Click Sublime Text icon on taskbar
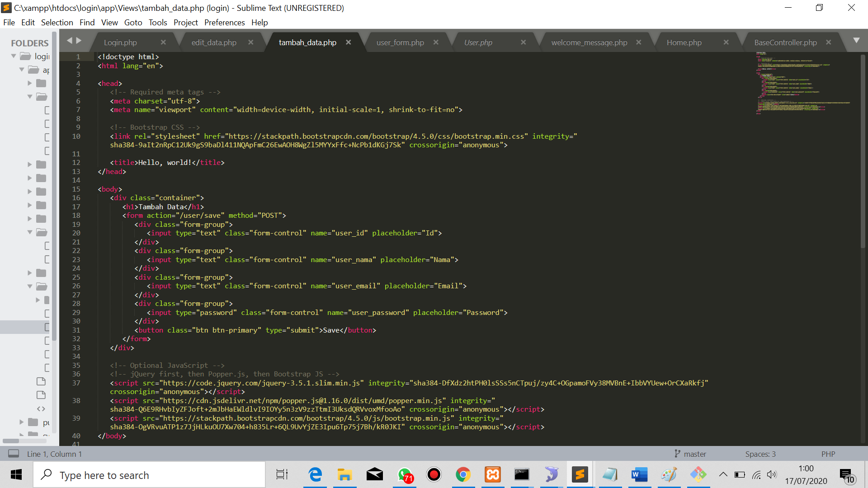Screen dimensions: 868x488 [x=580, y=475]
